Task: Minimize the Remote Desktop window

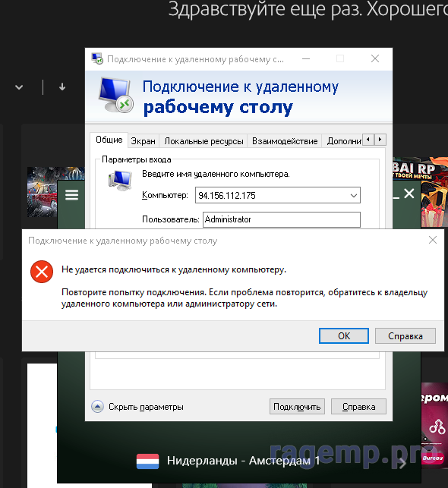Action: 306,58
